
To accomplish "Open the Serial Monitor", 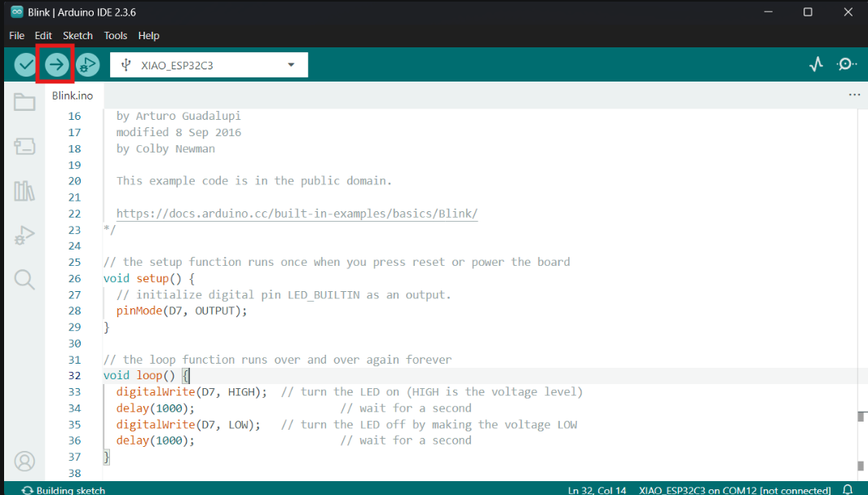I will pos(847,64).
